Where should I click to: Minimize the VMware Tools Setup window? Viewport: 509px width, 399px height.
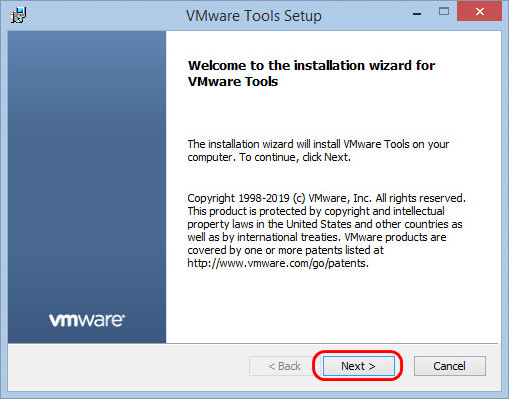pyautogui.click(x=417, y=13)
